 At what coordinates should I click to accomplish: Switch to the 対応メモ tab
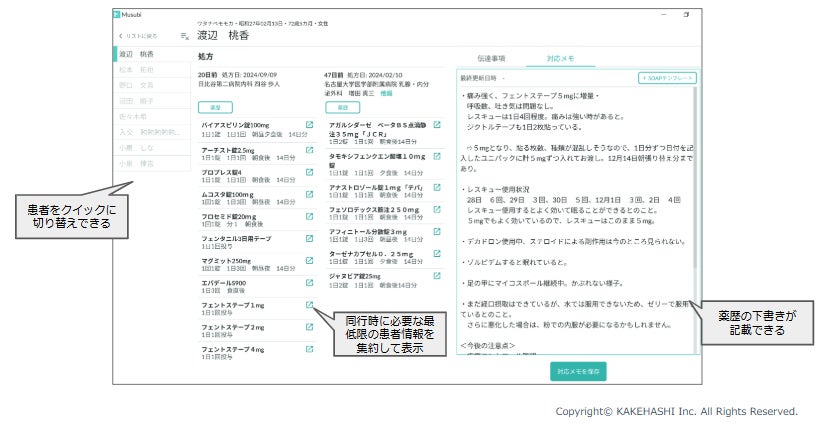[561, 59]
